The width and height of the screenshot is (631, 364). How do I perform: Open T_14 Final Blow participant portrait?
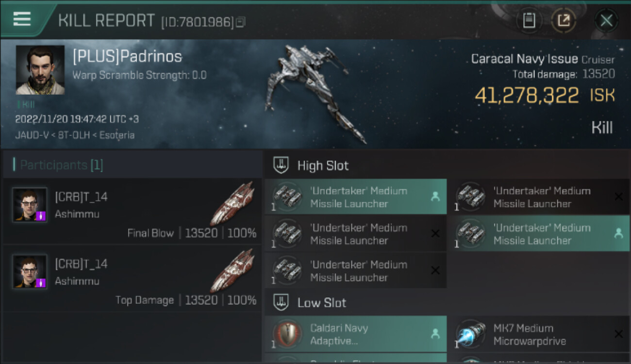[30, 205]
